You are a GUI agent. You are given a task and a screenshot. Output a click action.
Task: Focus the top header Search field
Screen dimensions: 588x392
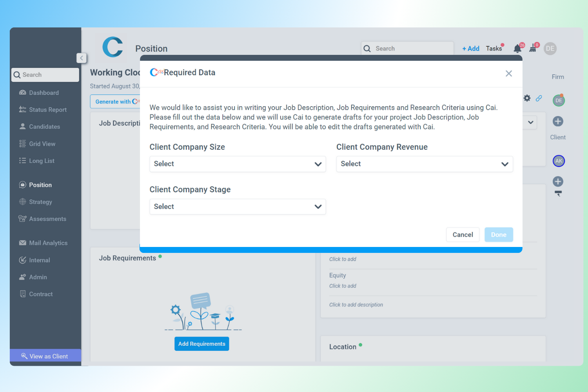[x=407, y=49]
